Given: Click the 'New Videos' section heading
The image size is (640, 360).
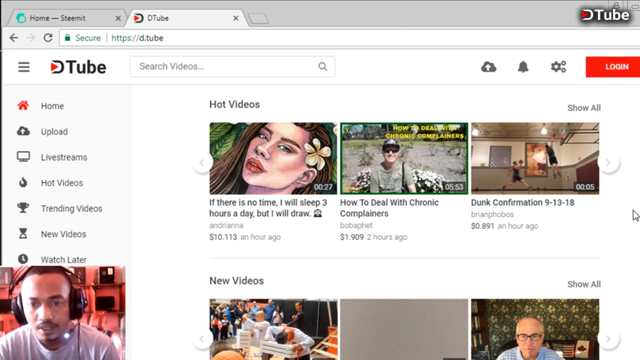Looking at the screenshot, I should click(236, 281).
